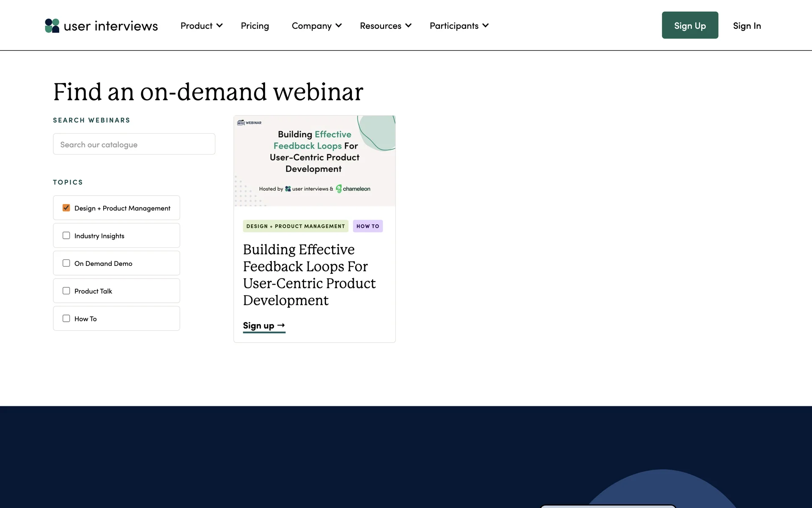Click the Sign up link on the webinar card
The image size is (812, 508).
[259, 326]
